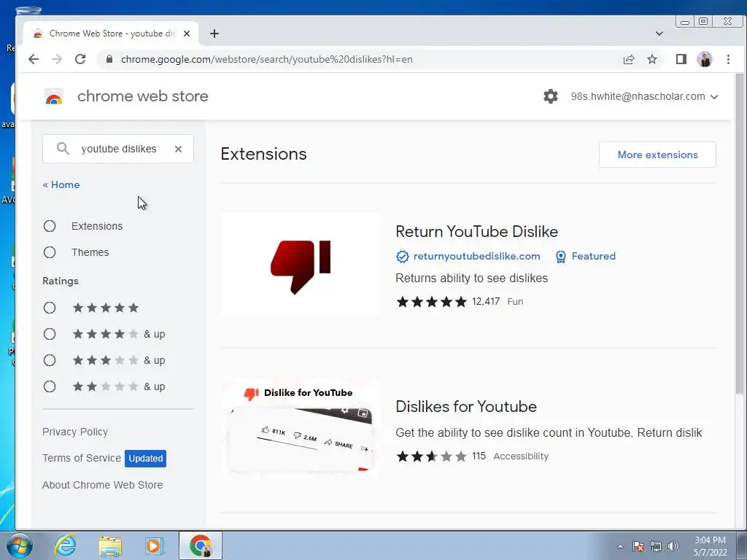Open the Action Center flag icon
Screen dimensions: 747x560
coord(638,546)
